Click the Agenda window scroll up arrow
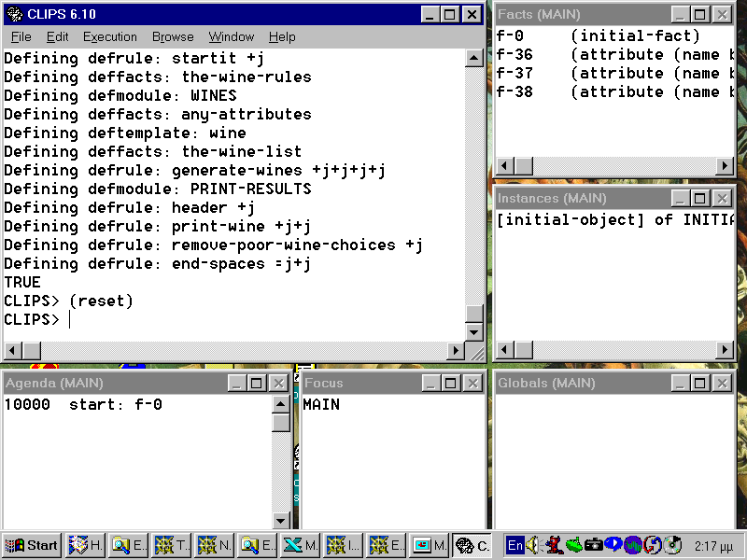 tap(281, 405)
